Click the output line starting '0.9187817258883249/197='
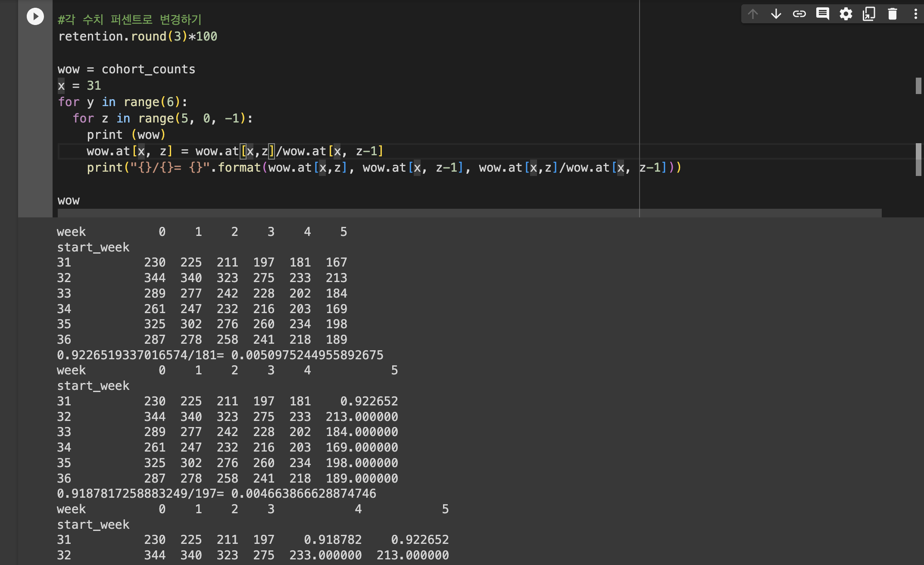This screenshot has width=924, height=565. point(217,493)
